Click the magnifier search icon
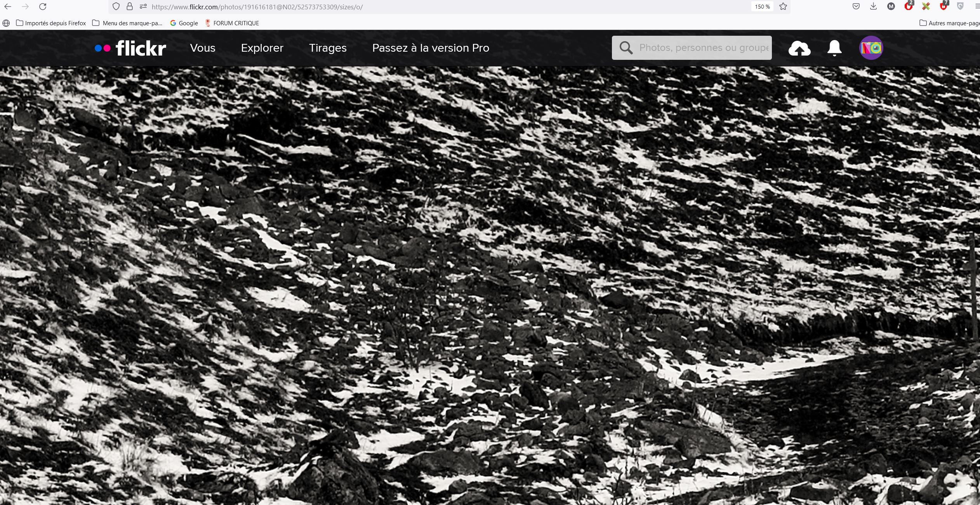 pos(626,48)
